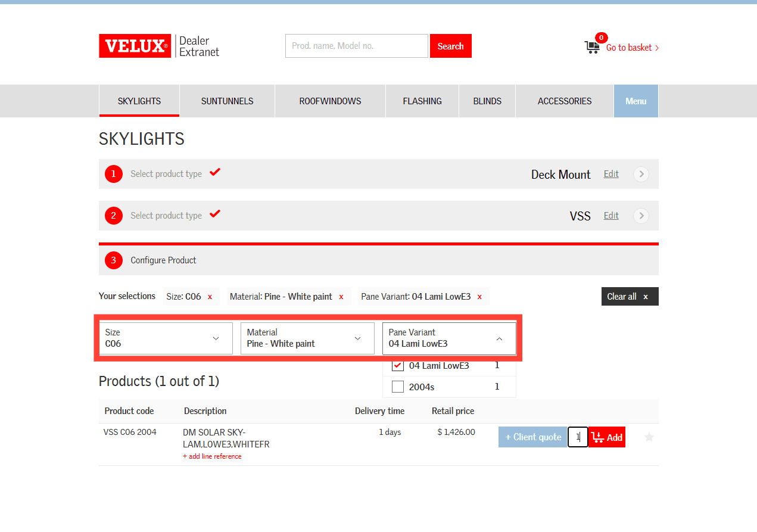The height and width of the screenshot is (532, 757).
Task: Click the Retail price column header
Action: click(x=453, y=411)
